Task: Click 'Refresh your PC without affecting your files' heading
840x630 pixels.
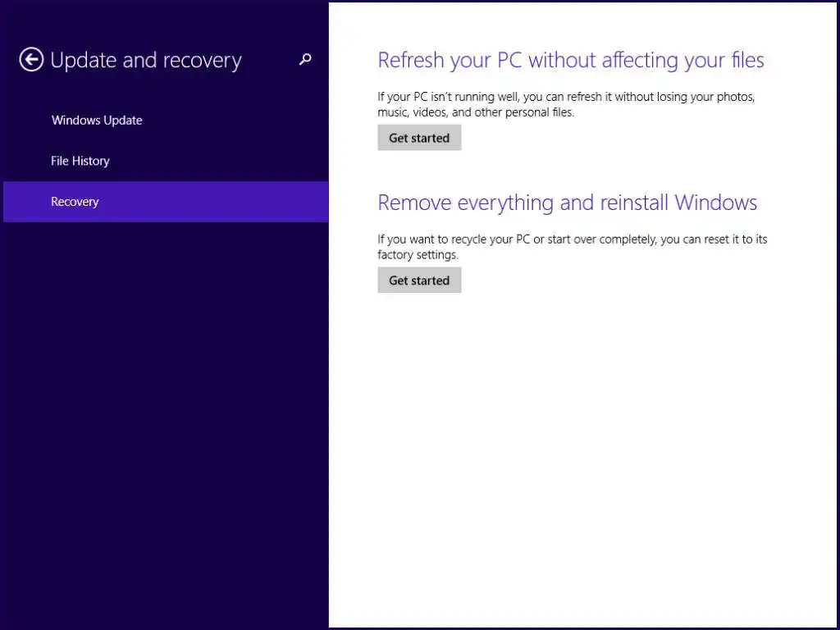Action: point(571,60)
